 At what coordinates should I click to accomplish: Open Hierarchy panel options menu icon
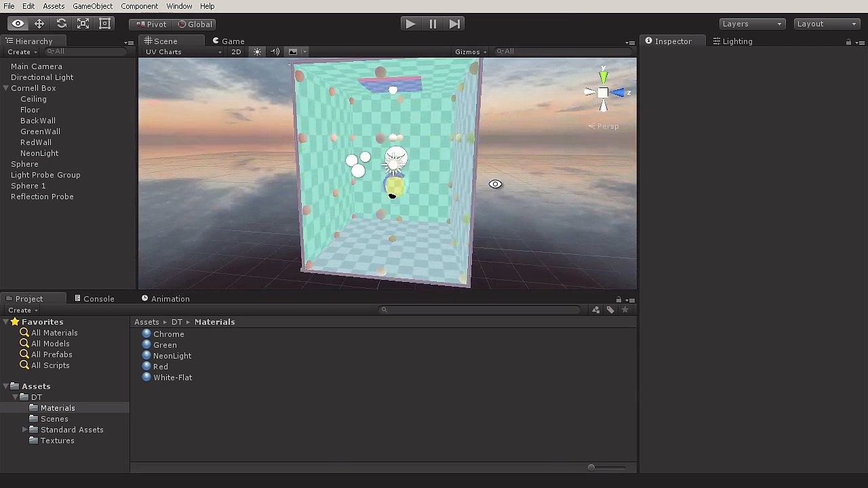(129, 42)
